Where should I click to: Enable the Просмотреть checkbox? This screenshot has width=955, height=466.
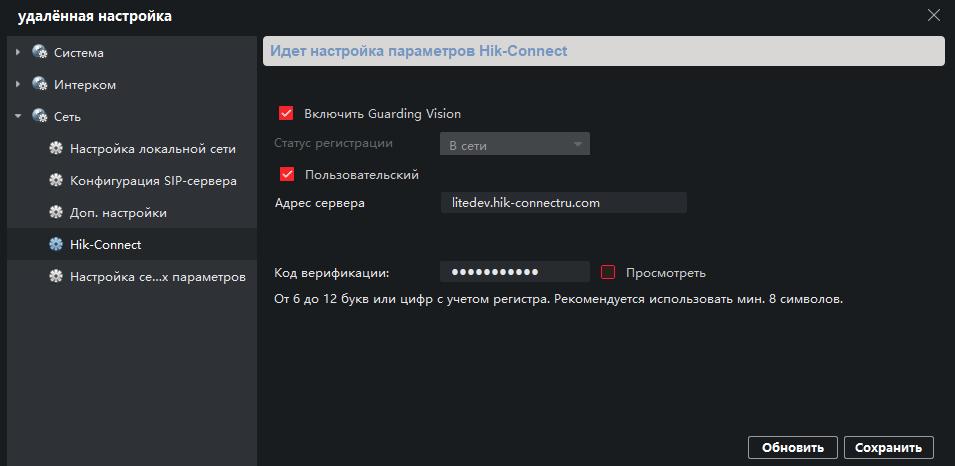pyautogui.click(x=608, y=272)
